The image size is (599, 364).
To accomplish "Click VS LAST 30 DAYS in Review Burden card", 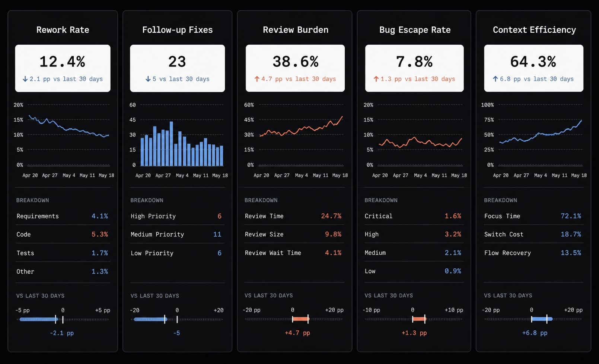I will 269,296.
